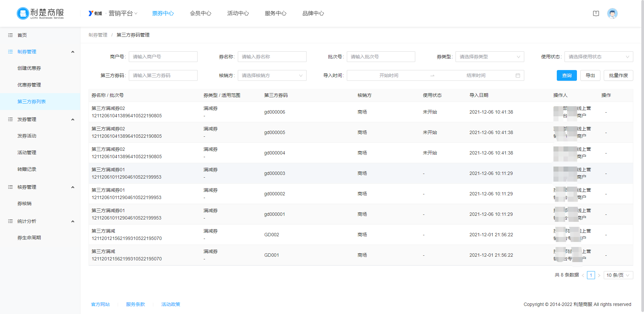Open 优惠券管理 in the sidebar
The image size is (644, 314).
[29, 85]
